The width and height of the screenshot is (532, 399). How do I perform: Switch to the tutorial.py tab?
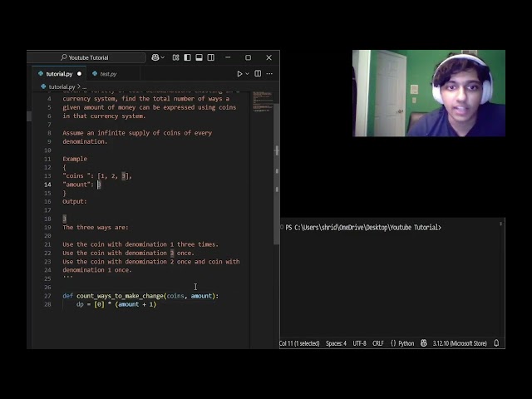tap(59, 74)
